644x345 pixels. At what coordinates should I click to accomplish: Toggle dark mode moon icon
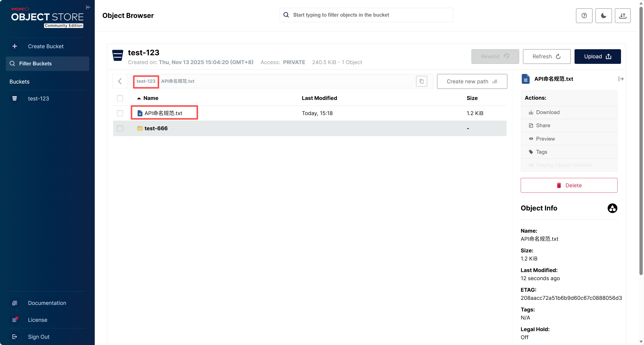[603, 16]
